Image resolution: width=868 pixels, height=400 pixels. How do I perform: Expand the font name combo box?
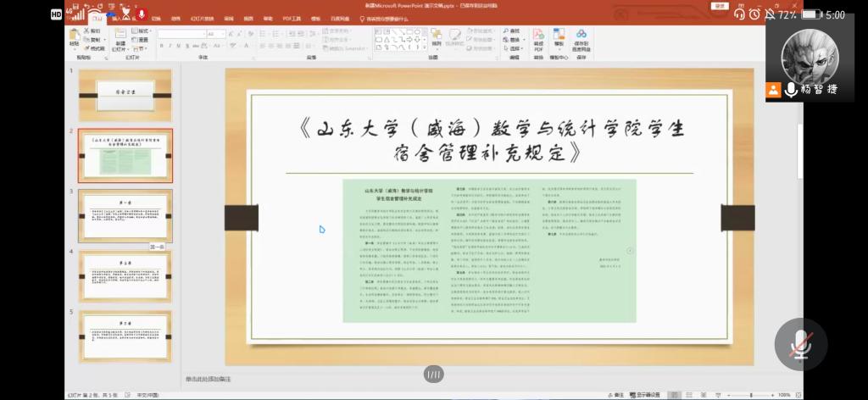coord(202,34)
